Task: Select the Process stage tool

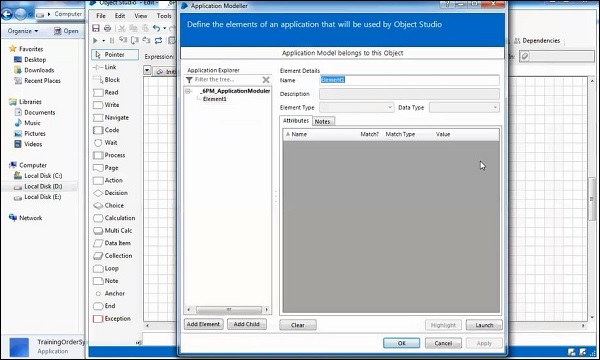Action: (x=109, y=155)
